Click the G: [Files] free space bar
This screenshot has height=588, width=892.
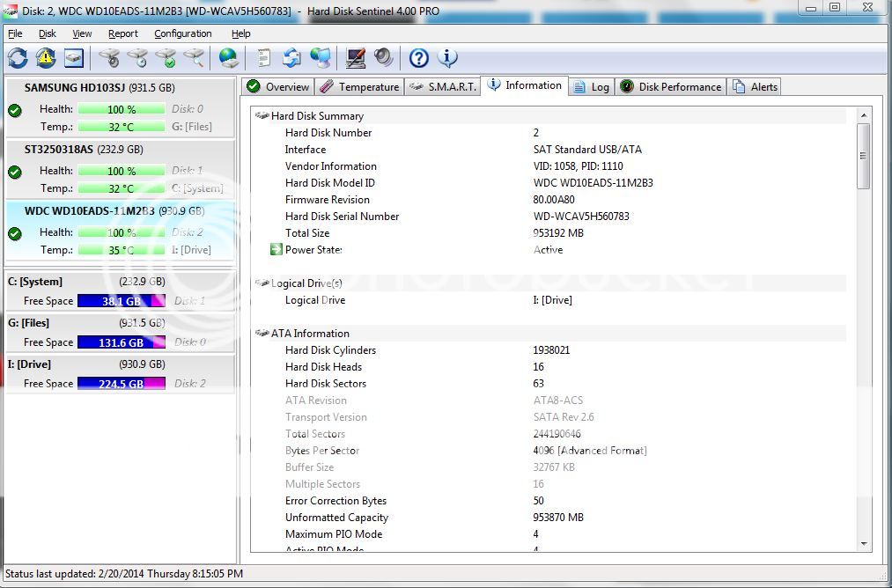(121, 342)
